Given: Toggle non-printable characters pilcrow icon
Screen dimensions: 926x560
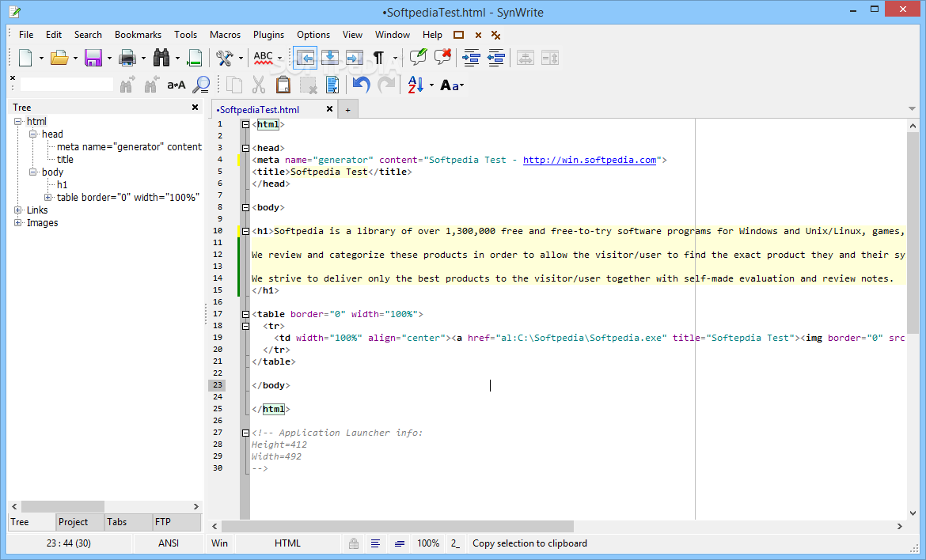Looking at the screenshot, I should pos(378,58).
